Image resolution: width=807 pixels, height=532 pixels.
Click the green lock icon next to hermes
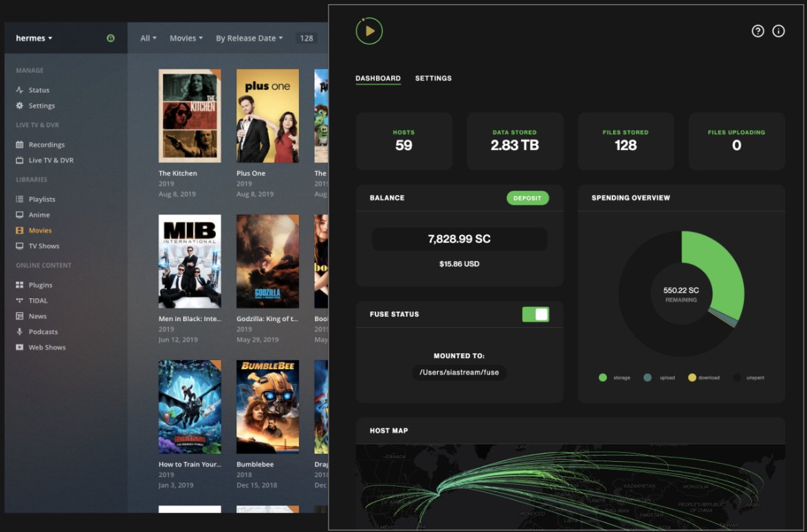[111, 38]
